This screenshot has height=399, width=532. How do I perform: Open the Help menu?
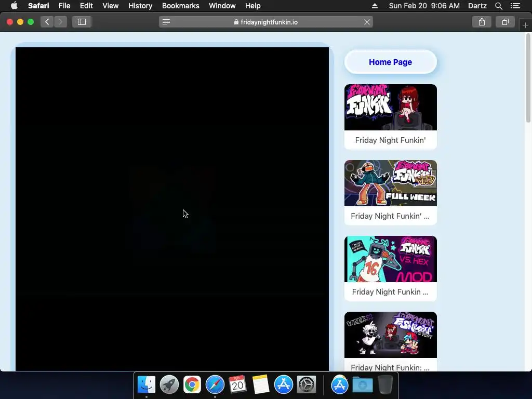pyautogui.click(x=253, y=6)
